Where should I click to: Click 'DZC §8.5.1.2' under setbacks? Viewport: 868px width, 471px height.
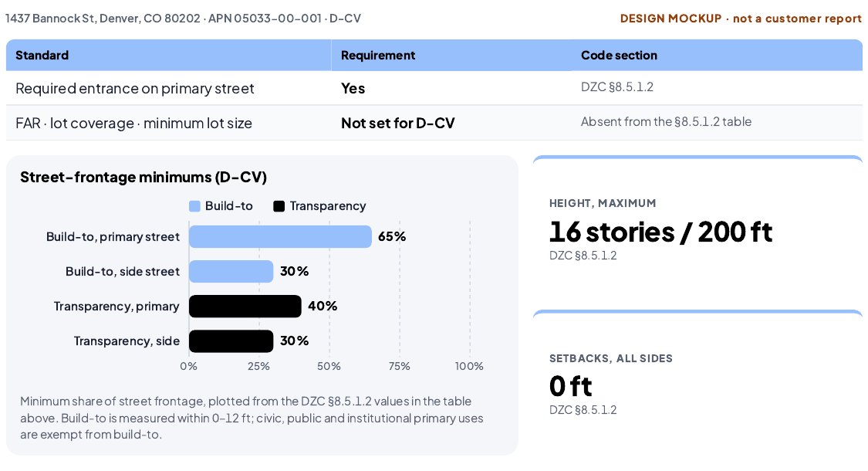coord(583,410)
